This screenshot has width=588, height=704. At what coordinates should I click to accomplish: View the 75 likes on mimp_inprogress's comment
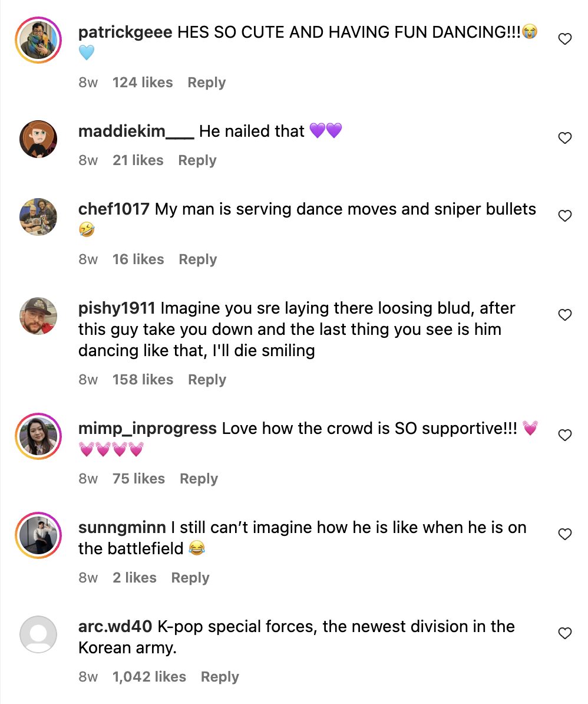pos(138,479)
